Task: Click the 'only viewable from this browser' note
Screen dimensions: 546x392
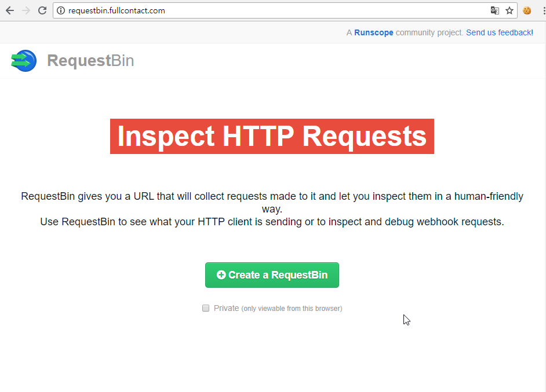Action: click(x=292, y=309)
